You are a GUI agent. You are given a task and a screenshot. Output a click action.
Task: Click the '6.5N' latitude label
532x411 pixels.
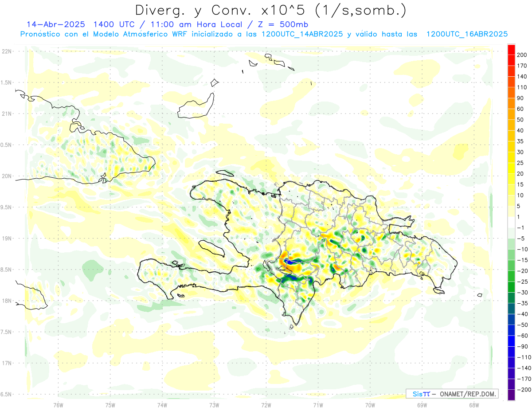pyautogui.click(x=6, y=395)
